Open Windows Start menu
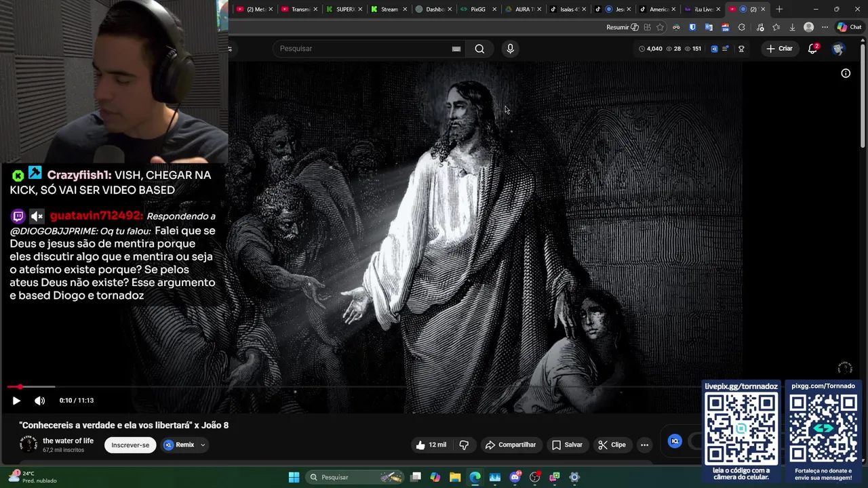868x488 pixels. click(294, 477)
